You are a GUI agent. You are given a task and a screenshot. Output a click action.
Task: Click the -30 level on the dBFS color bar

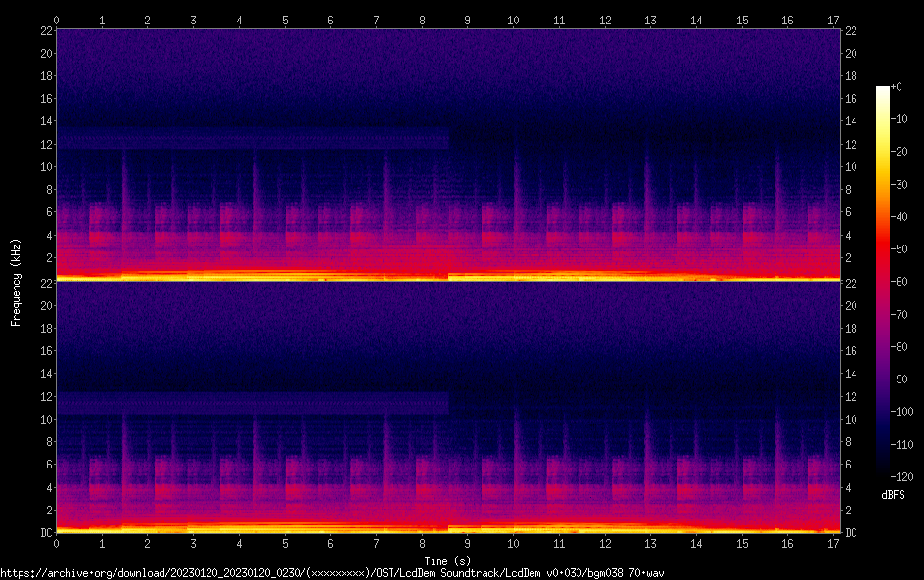883,185
